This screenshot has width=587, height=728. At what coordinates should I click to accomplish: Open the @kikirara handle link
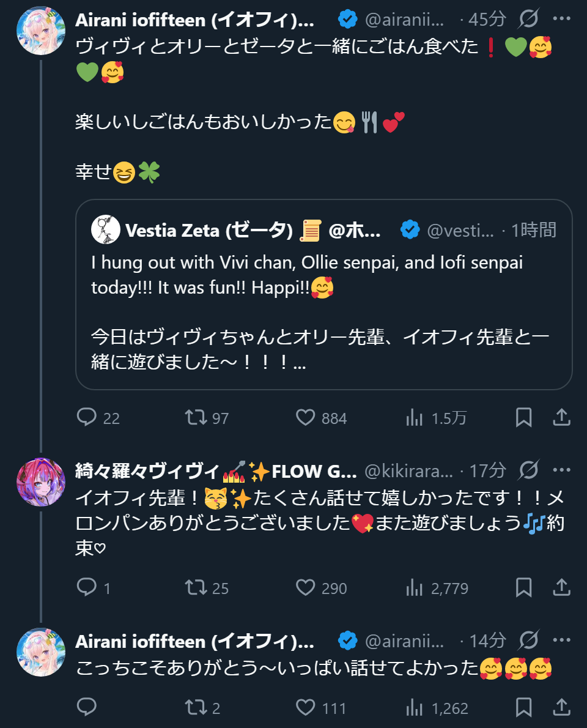click(408, 471)
